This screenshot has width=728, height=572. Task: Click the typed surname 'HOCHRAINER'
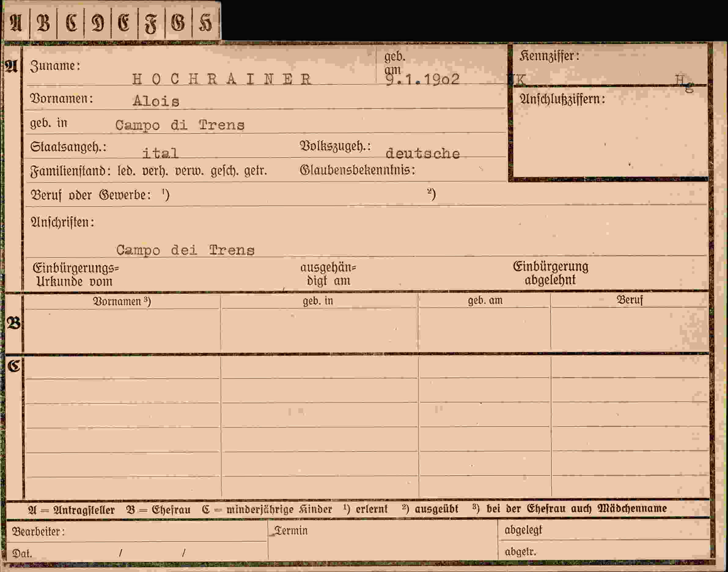[x=222, y=79]
